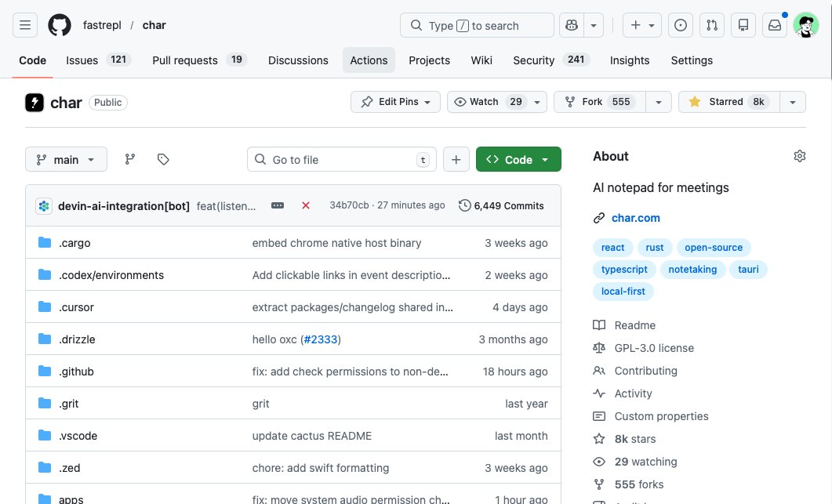Select the react topic tag
This screenshot has height=504, width=832.
coord(613,247)
